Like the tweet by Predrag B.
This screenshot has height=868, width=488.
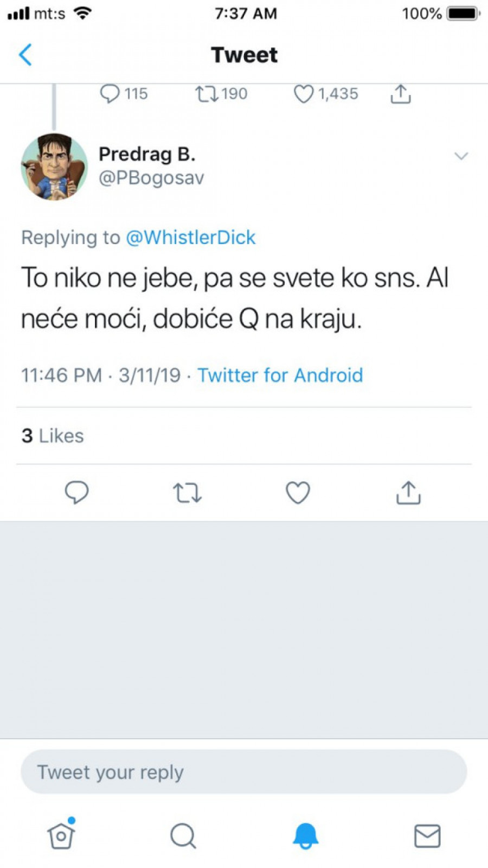[x=298, y=493]
